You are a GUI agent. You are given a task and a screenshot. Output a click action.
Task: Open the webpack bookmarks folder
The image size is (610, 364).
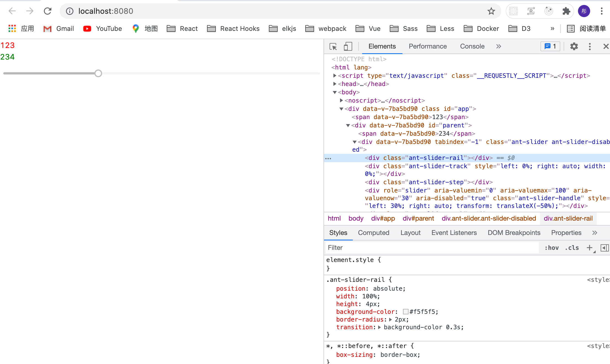pos(326,28)
